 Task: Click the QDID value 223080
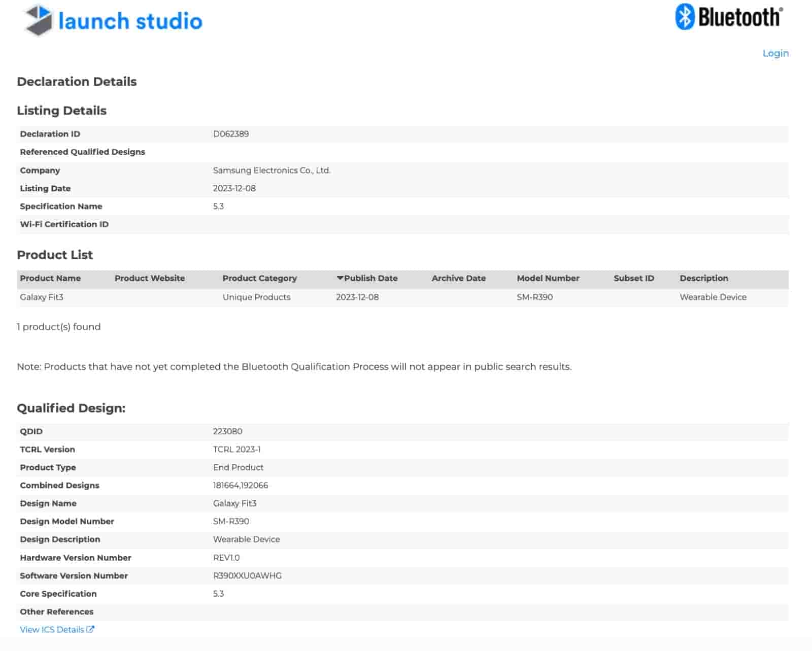[227, 431]
